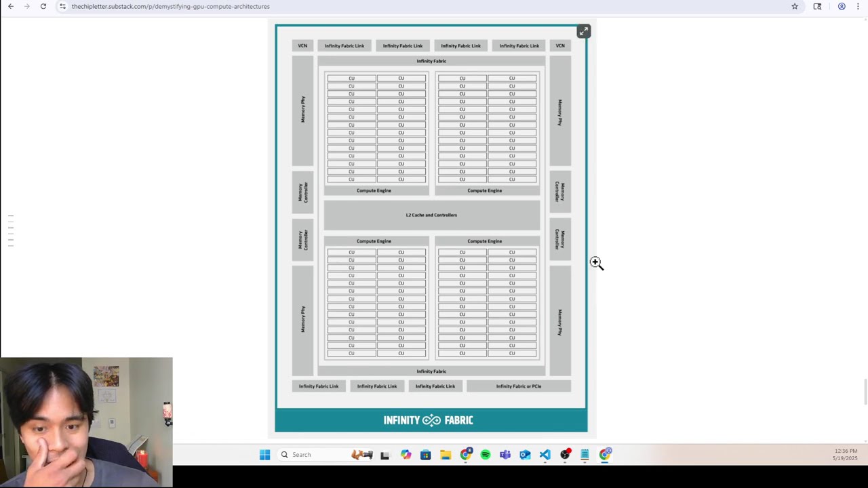
Task: Open Outlook from the taskbar
Action: point(525,455)
